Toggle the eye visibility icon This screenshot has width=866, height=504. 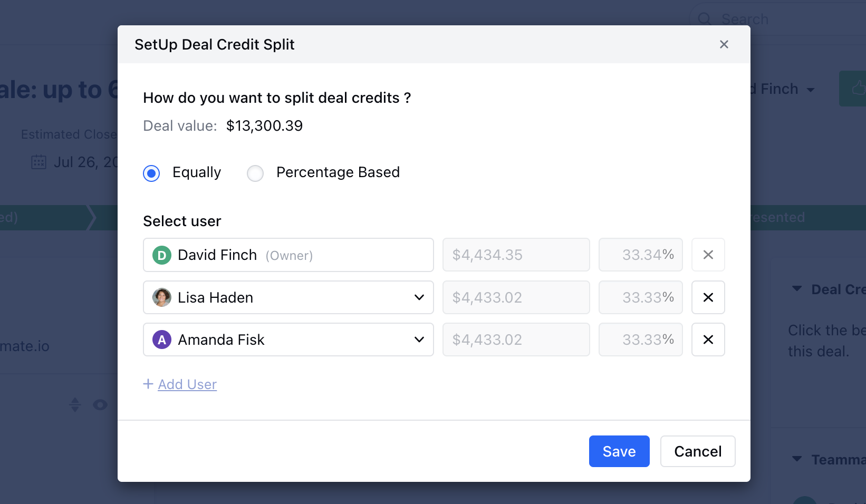coord(100,404)
